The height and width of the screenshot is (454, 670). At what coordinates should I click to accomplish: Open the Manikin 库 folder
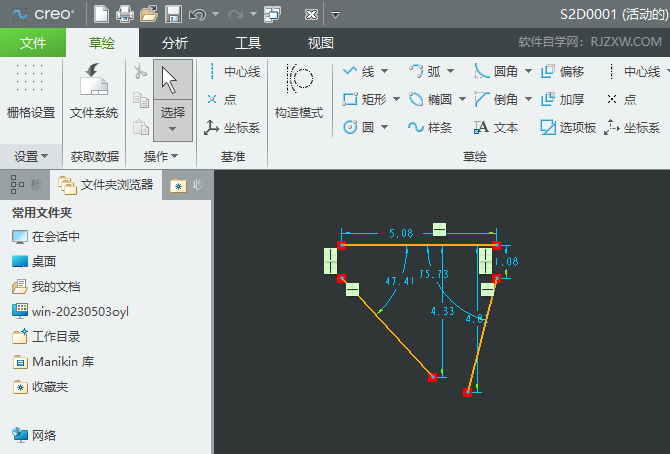53,362
